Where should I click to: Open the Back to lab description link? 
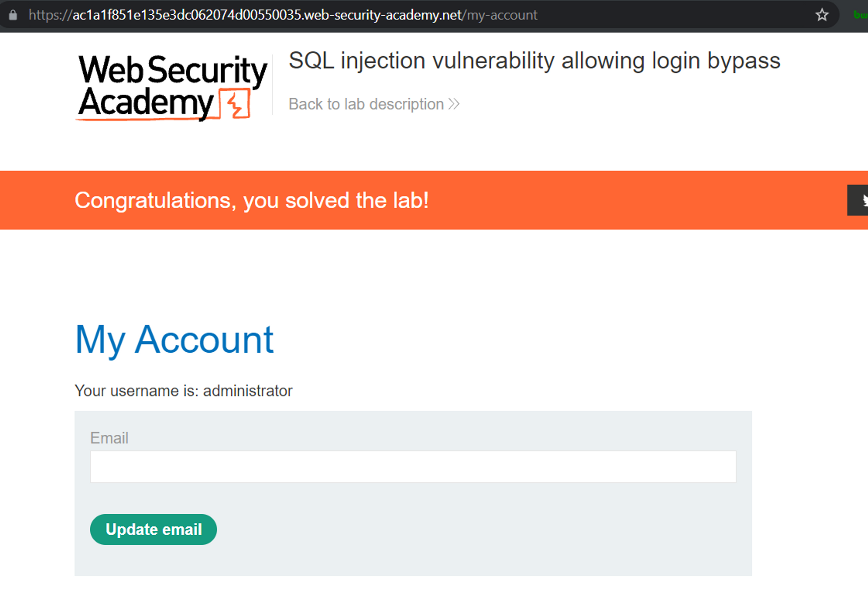366,104
